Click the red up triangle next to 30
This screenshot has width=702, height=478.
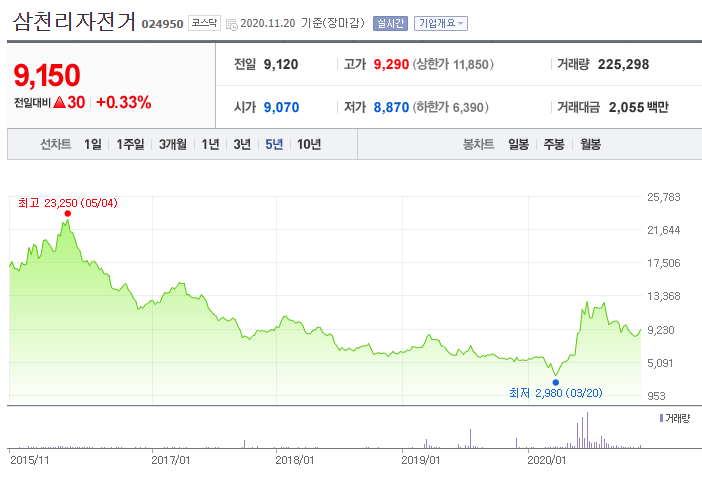click(x=60, y=102)
